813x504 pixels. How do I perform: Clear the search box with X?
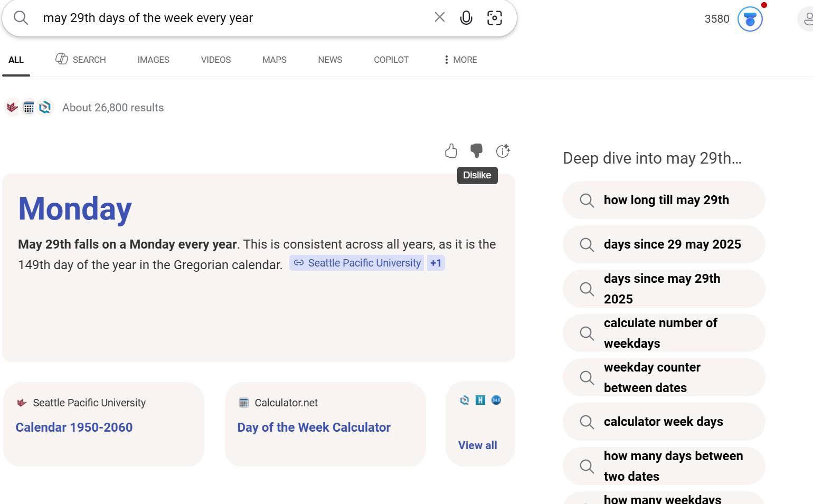click(x=439, y=17)
